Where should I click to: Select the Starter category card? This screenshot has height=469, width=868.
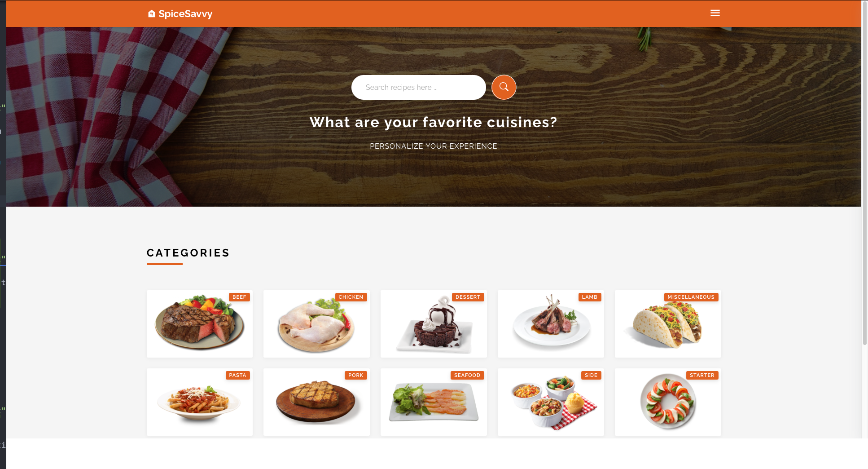pos(668,402)
